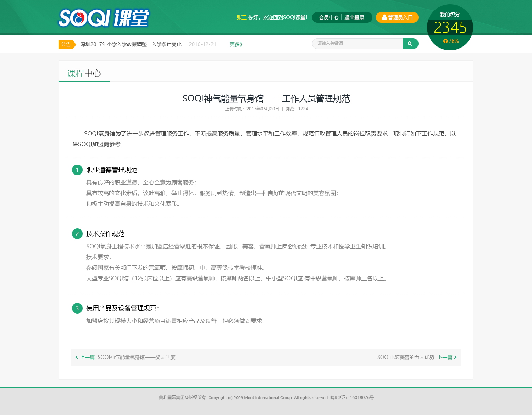Click the username 张三
The width and height of the screenshot is (532, 415).
242,17
